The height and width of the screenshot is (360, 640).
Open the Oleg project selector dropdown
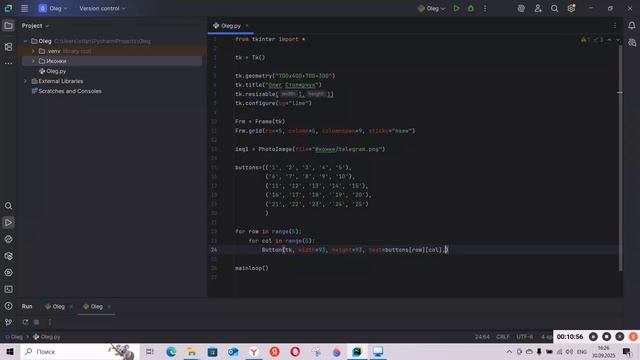53,8
